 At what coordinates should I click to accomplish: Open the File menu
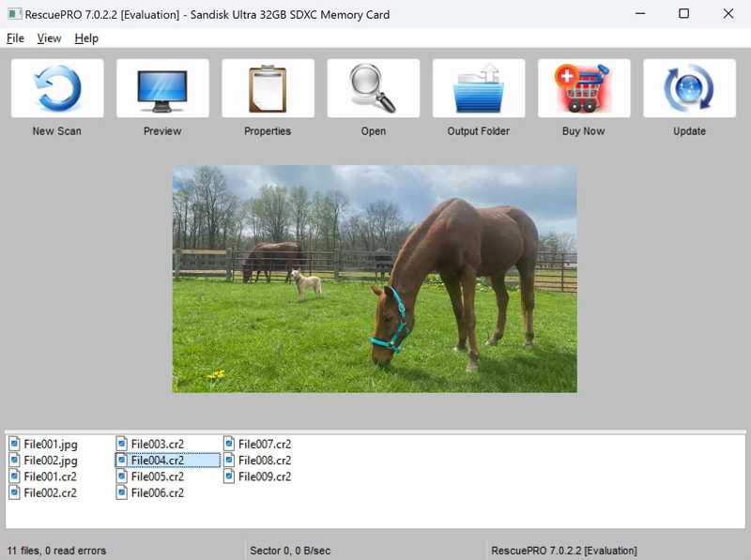[x=15, y=38]
